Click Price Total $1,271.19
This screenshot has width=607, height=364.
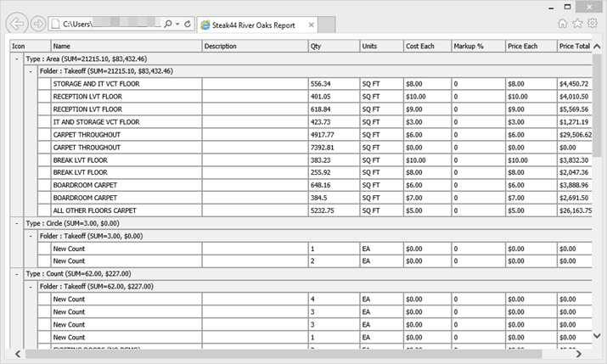(x=574, y=122)
